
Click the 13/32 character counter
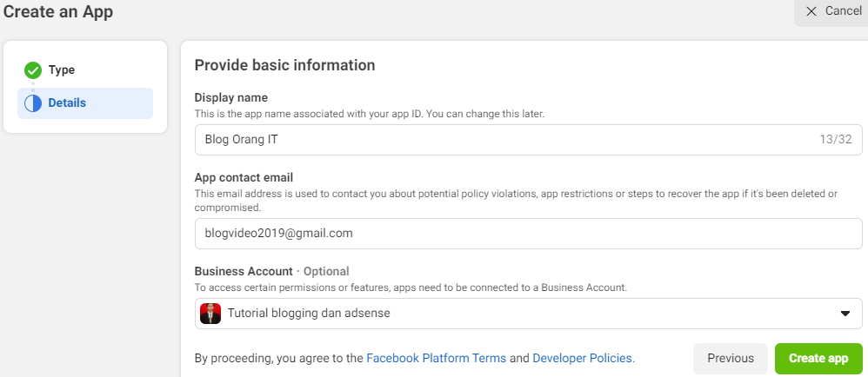click(835, 140)
